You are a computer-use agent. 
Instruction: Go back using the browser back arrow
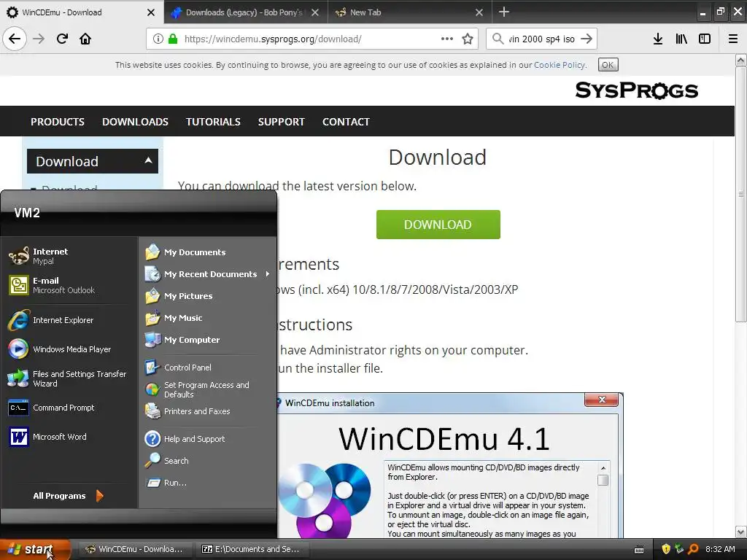(x=15, y=39)
